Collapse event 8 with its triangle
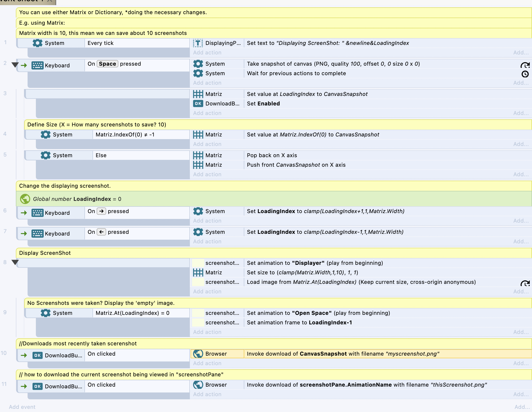Image resolution: width=532 pixels, height=412 pixels. (x=15, y=262)
